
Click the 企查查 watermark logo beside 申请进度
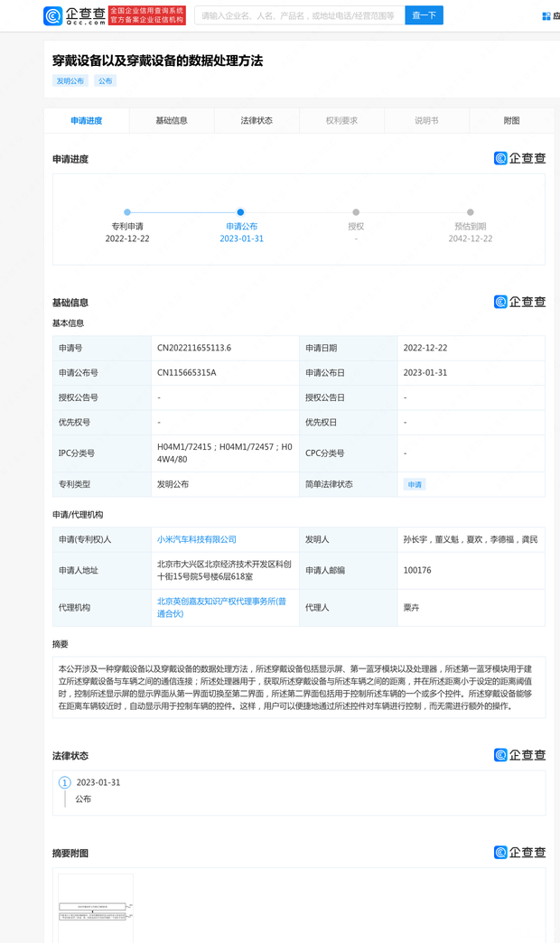tap(519, 158)
